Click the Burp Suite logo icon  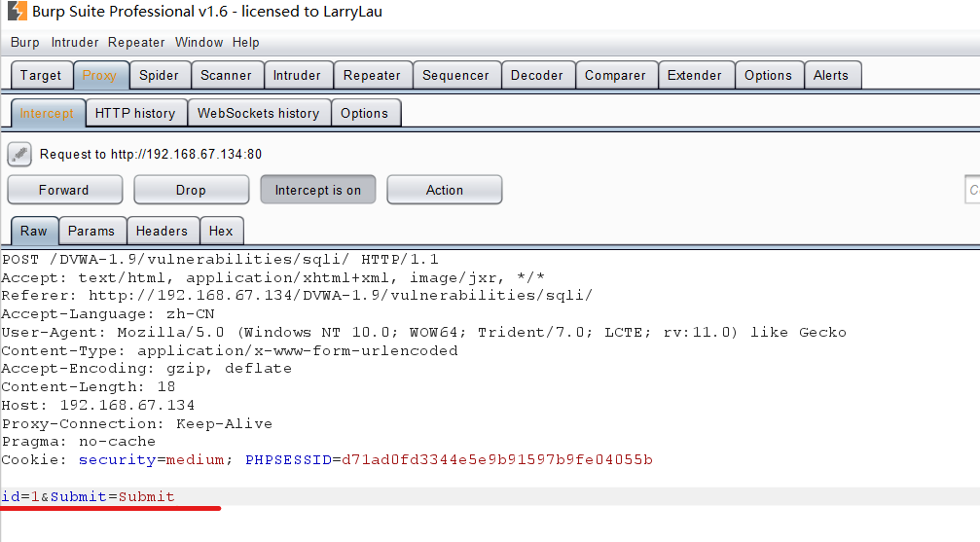tap(17, 11)
